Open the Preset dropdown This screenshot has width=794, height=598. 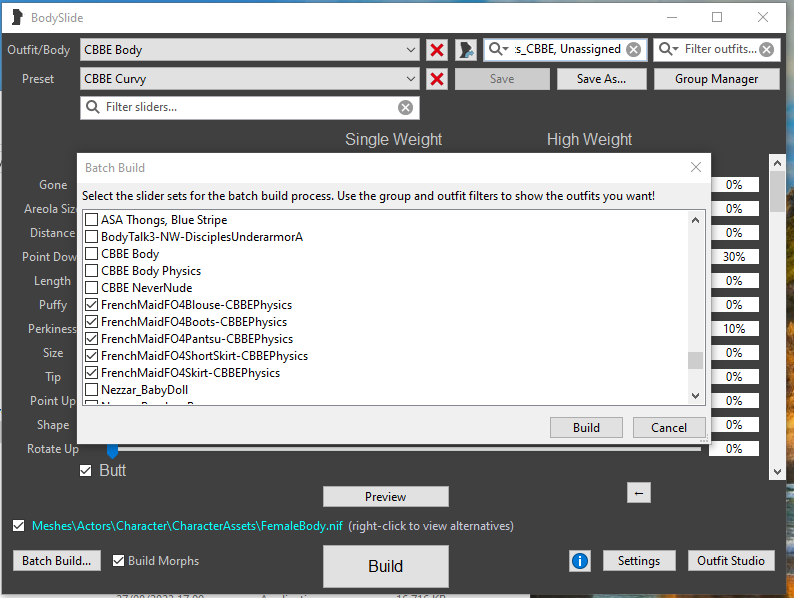pyautogui.click(x=250, y=79)
